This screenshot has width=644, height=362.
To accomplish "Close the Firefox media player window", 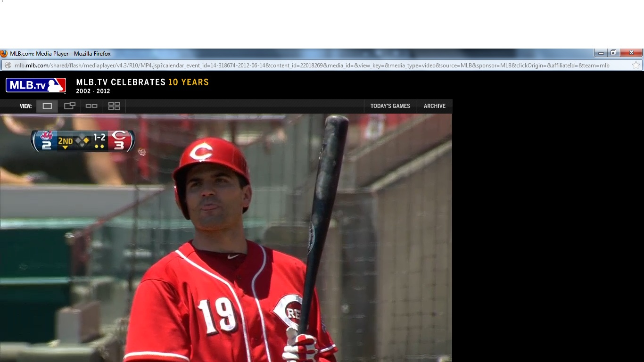I will pos(631,53).
